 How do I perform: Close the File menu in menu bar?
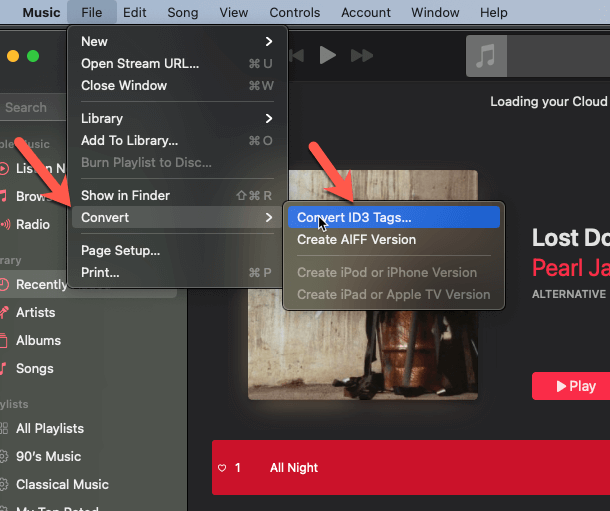(x=91, y=12)
